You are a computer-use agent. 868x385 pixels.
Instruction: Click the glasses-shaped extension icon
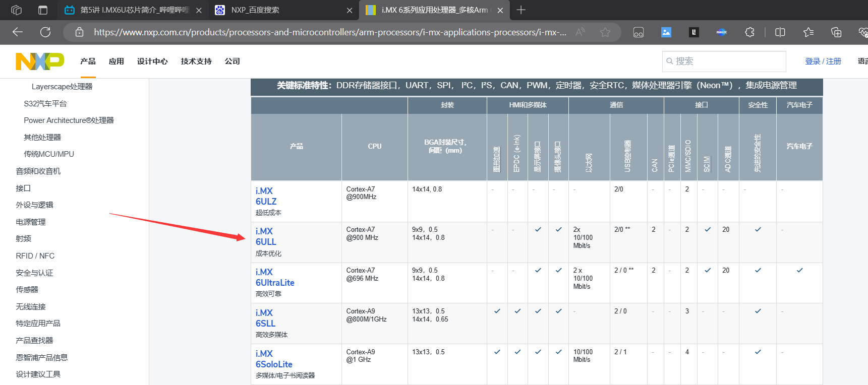[639, 32]
